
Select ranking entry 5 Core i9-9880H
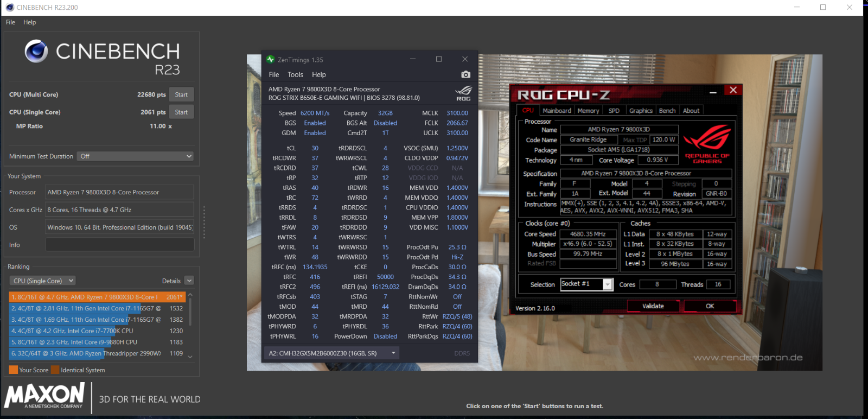pyautogui.click(x=98, y=342)
